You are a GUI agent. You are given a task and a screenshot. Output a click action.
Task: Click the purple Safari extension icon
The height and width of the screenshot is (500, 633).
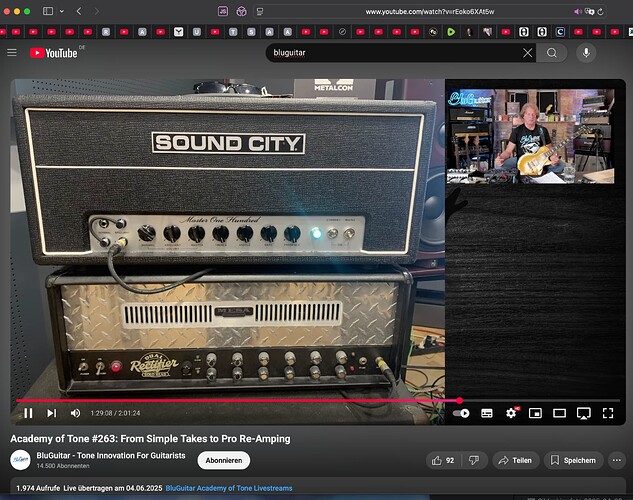(223, 11)
